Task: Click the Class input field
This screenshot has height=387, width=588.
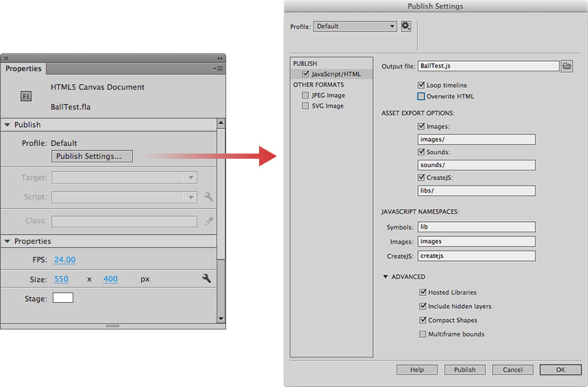Action: 124,221
